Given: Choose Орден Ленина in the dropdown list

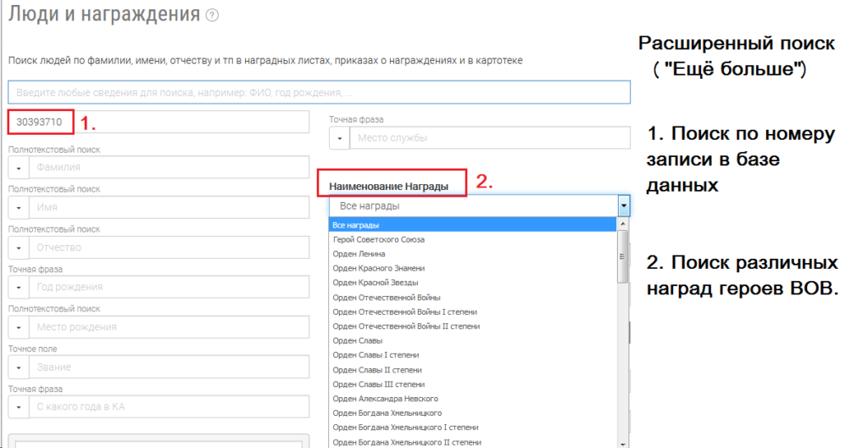Looking at the screenshot, I should tap(359, 255).
